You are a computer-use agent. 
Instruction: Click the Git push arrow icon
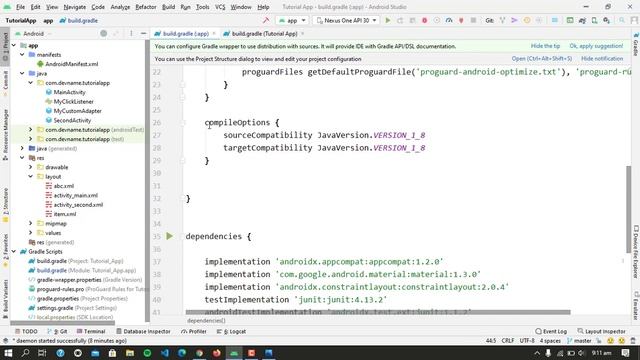(x=514, y=20)
